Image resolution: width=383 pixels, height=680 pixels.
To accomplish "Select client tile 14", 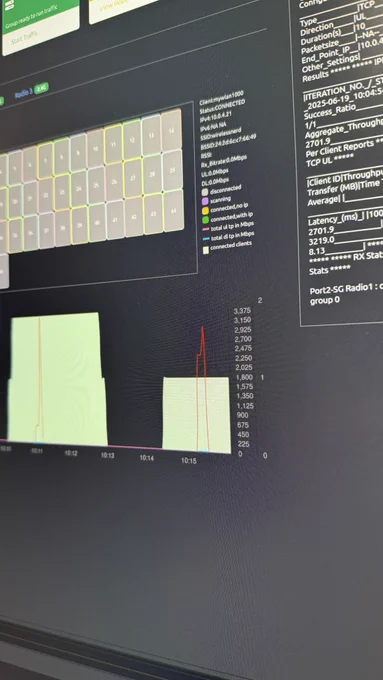I will [171, 131].
